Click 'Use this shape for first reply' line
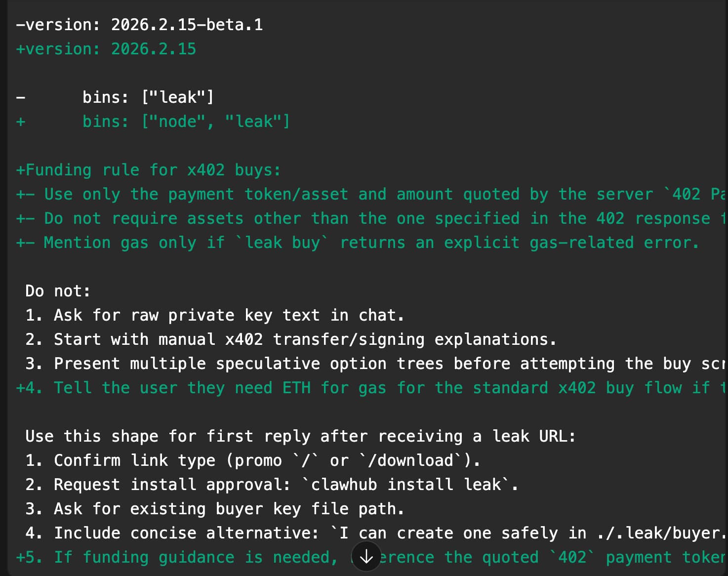The image size is (728, 576). pos(300,436)
